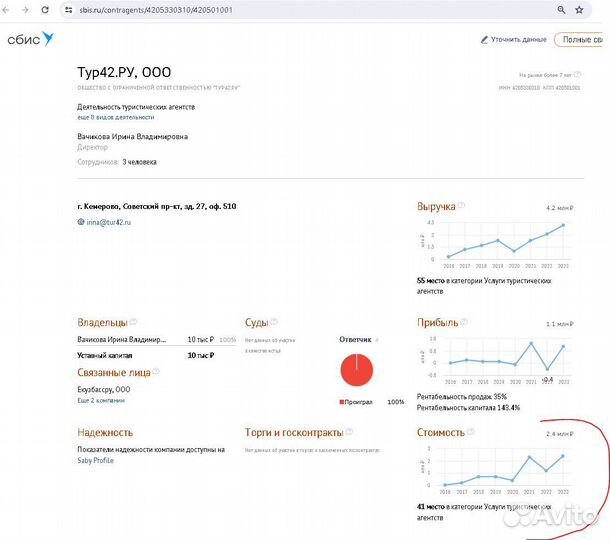
Task: Click the -0.4 low point on Прибыль chart
Action: (x=547, y=369)
